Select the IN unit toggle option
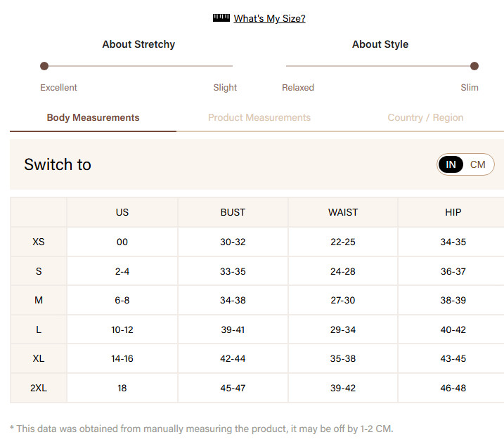Image resolution: width=504 pixels, height=444 pixels. pyautogui.click(x=451, y=164)
